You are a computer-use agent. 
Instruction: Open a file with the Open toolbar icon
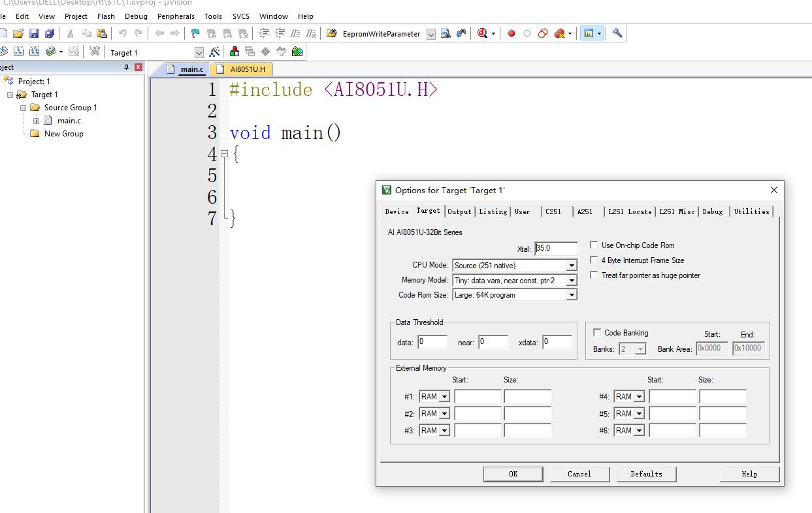pos(18,33)
